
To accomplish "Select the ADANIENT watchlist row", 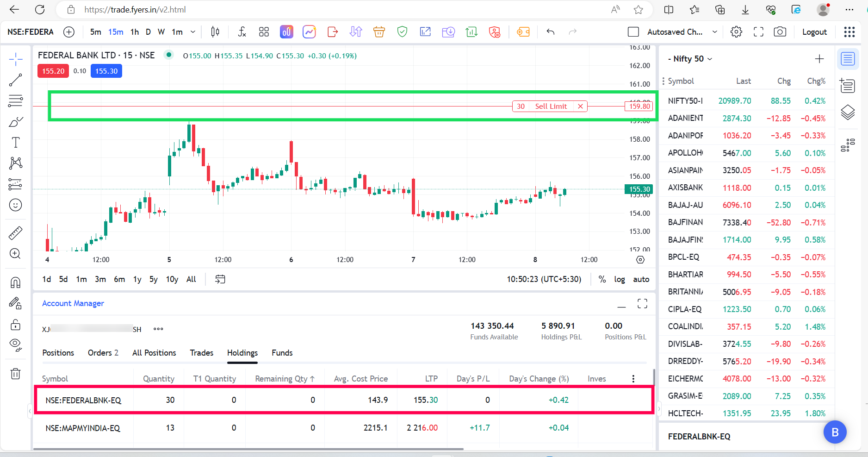I will click(747, 118).
